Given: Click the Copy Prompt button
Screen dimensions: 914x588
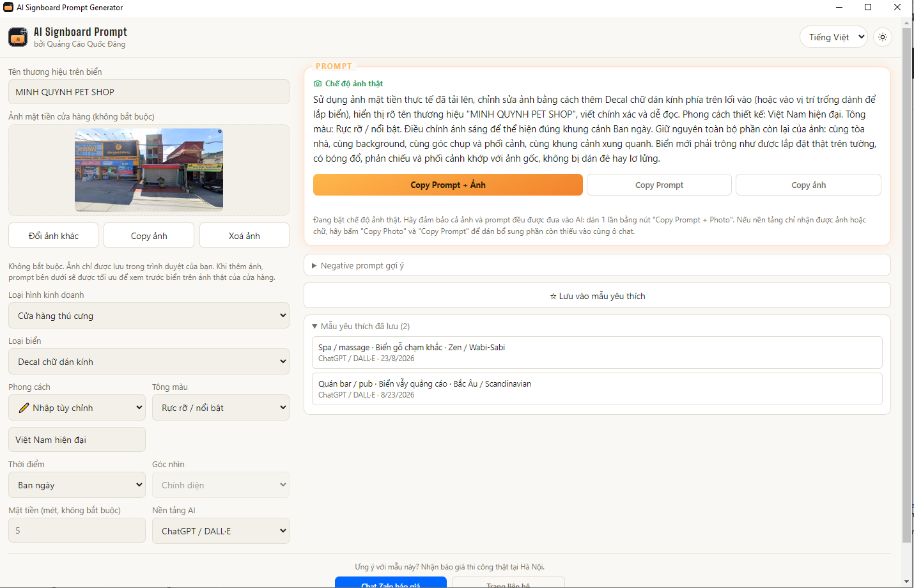Looking at the screenshot, I should pos(659,185).
